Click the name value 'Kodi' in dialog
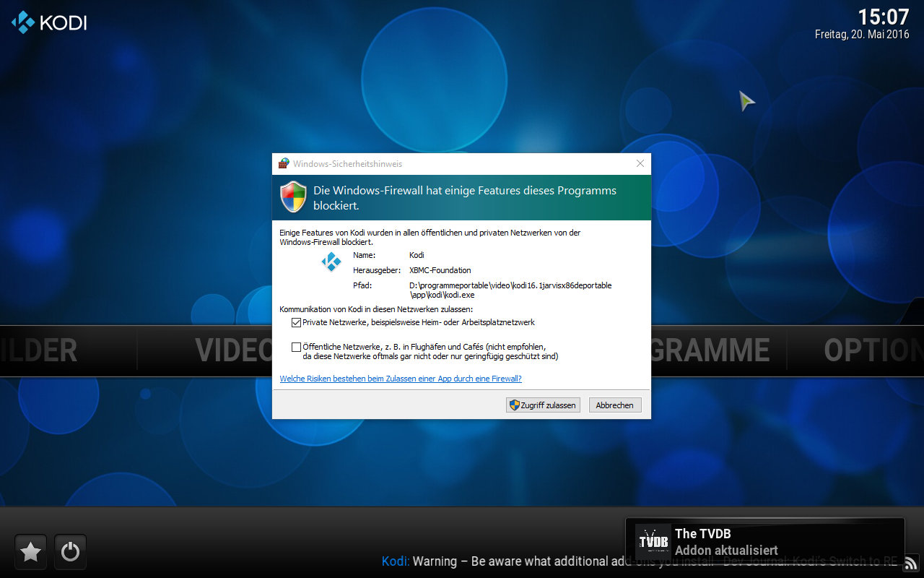Viewport: 924px width, 578px height. click(x=417, y=255)
